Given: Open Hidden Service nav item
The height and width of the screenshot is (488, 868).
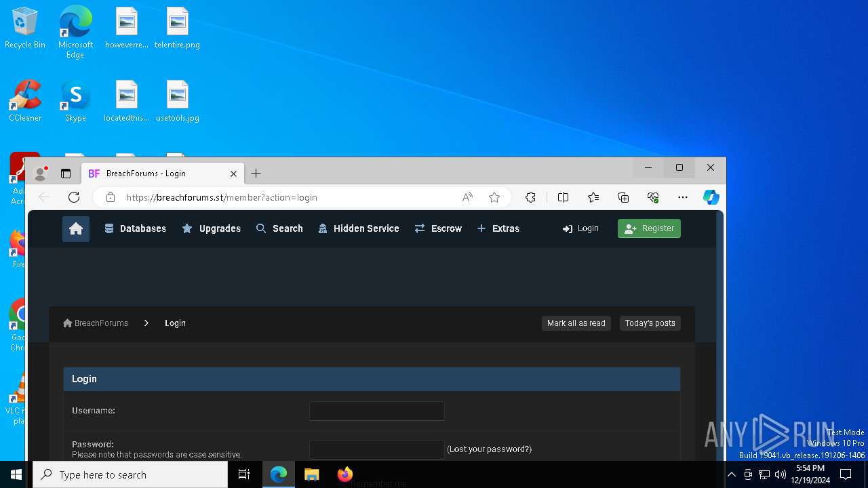Looking at the screenshot, I should [359, 228].
